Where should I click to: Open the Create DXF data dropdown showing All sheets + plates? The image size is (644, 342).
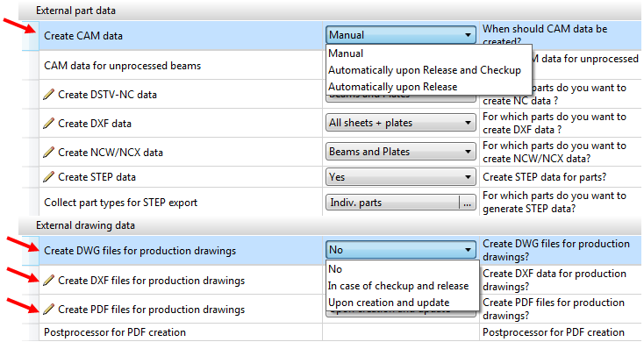(401, 123)
